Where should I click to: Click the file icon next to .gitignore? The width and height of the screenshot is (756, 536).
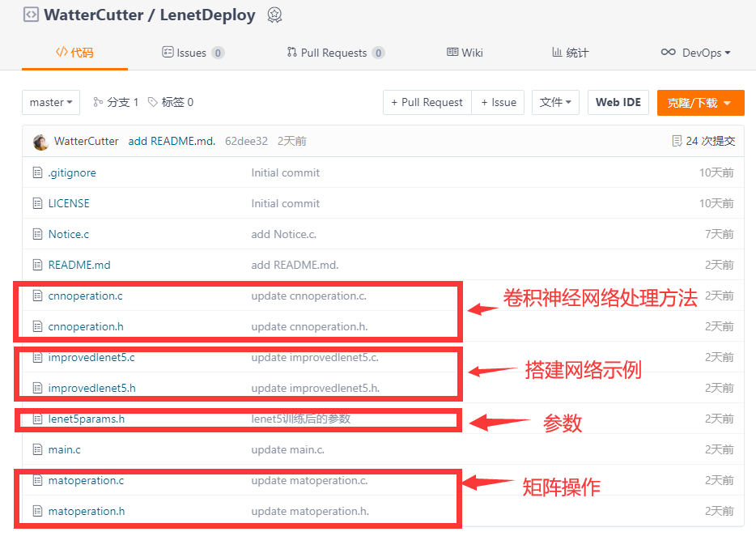click(x=37, y=172)
